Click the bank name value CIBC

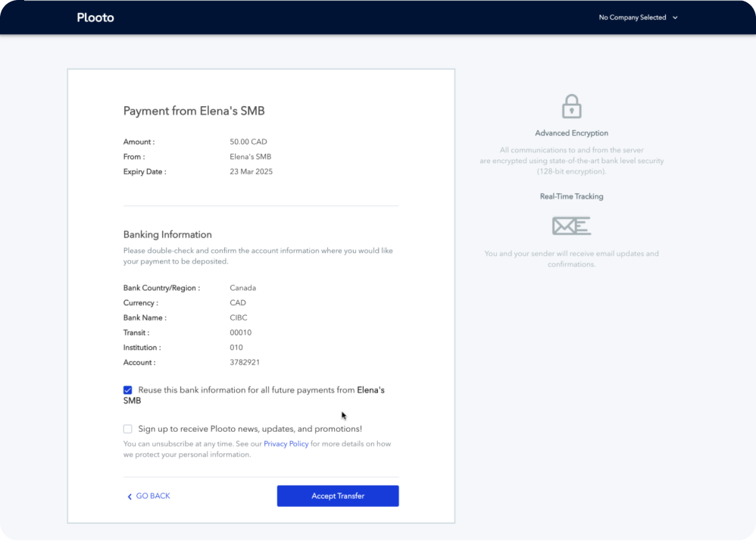(x=238, y=317)
